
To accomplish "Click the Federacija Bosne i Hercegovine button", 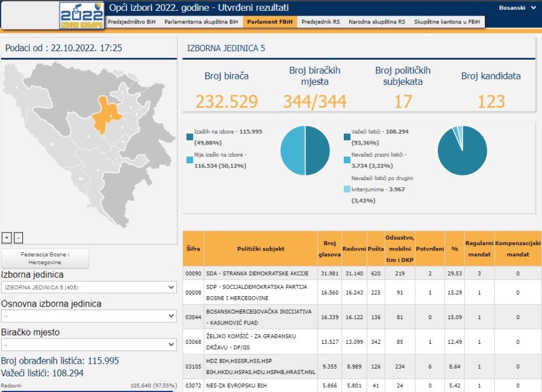I will coord(45,259).
